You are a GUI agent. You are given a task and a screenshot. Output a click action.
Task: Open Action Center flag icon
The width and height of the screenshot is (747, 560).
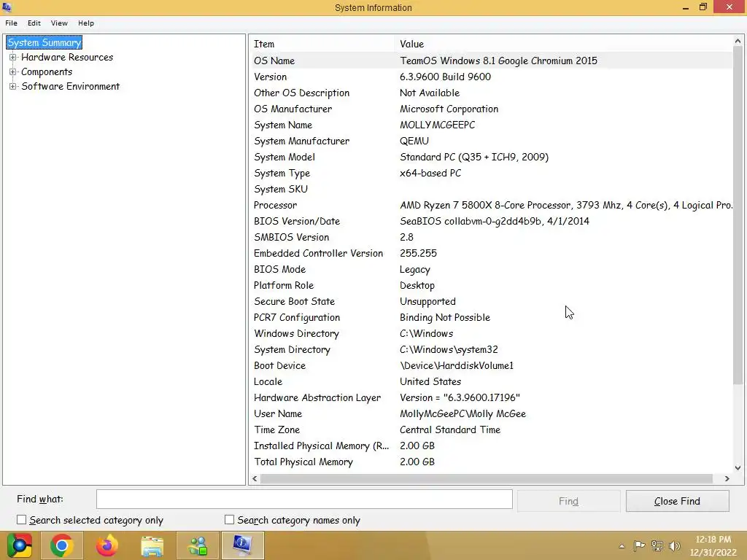coord(639,545)
